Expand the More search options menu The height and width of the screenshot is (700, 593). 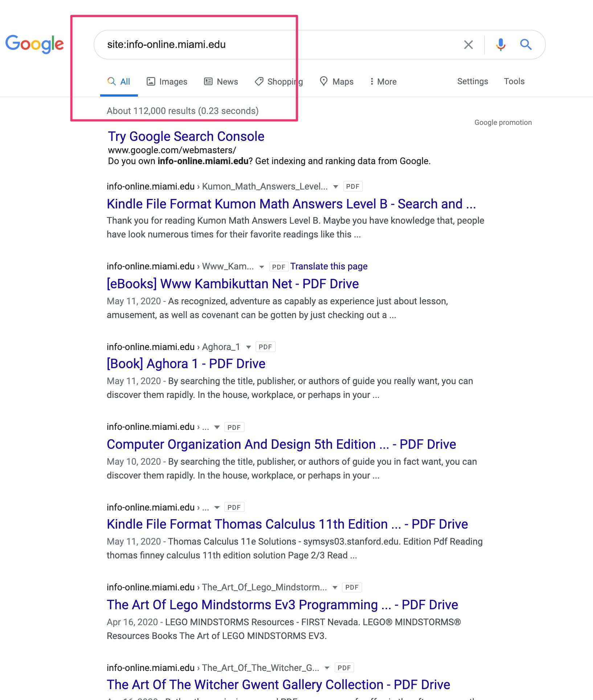pyautogui.click(x=383, y=82)
